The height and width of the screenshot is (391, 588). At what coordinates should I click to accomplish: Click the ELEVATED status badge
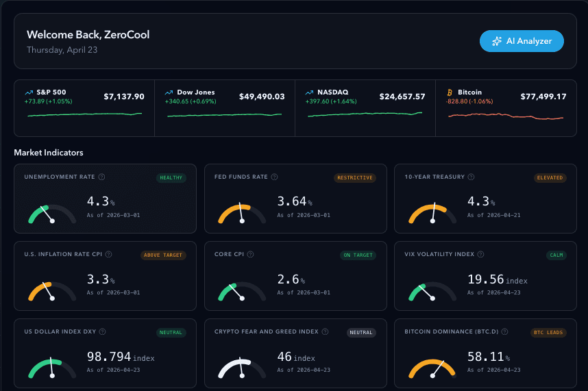550,178
